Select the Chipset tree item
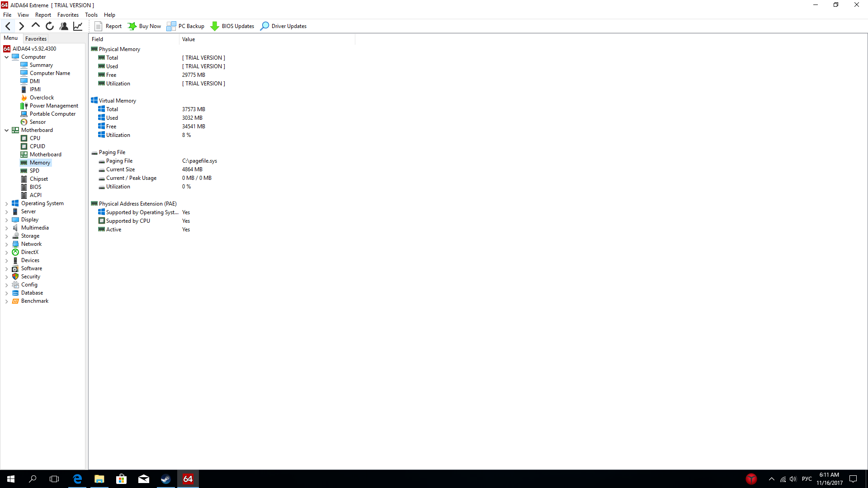This screenshot has height=488, width=868. pyautogui.click(x=38, y=179)
